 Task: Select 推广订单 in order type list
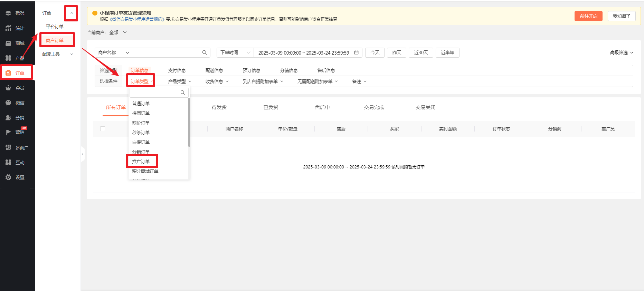click(x=141, y=162)
